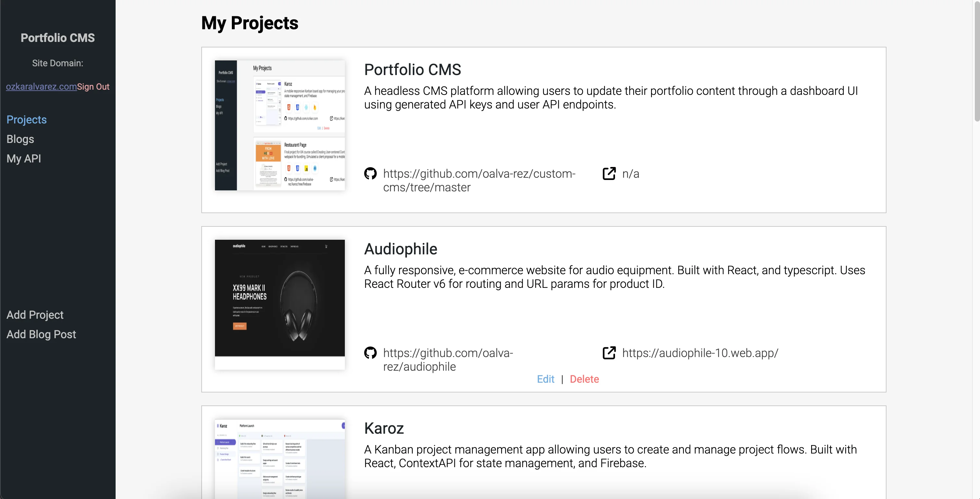The image size is (980, 499).
Task: Click external link icon beside n/a
Action: [x=609, y=173]
